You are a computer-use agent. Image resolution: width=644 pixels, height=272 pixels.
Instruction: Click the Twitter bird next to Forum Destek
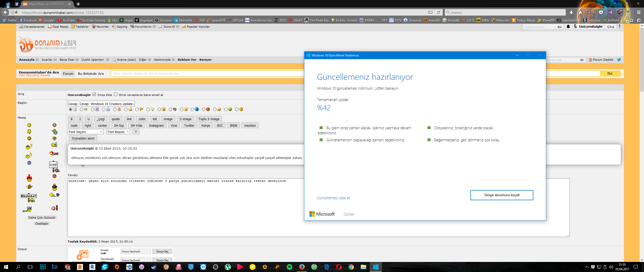pyautogui.click(x=619, y=60)
